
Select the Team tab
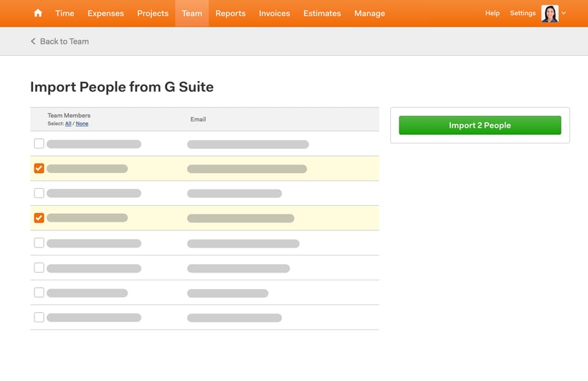pos(191,14)
